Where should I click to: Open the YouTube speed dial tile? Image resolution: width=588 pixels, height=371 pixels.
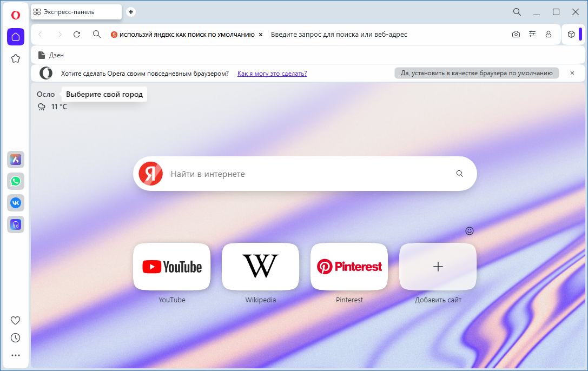pyautogui.click(x=172, y=267)
